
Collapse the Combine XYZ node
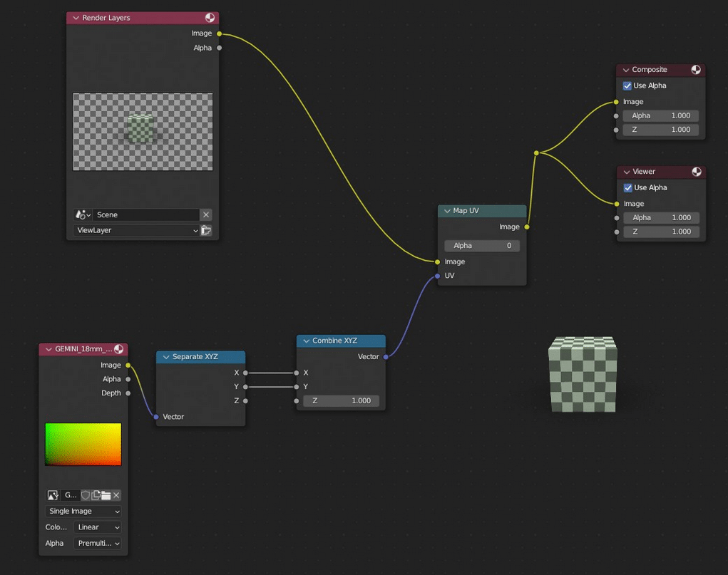point(306,341)
